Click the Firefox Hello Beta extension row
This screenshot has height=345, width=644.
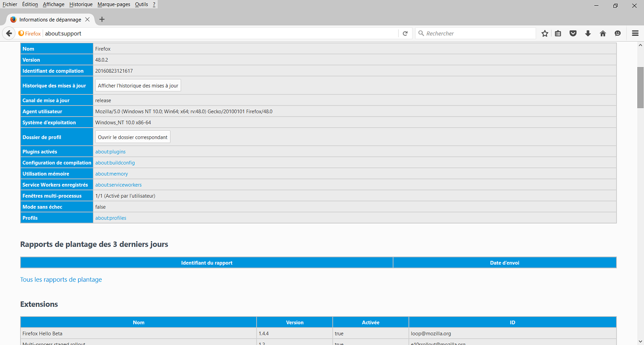click(318, 334)
